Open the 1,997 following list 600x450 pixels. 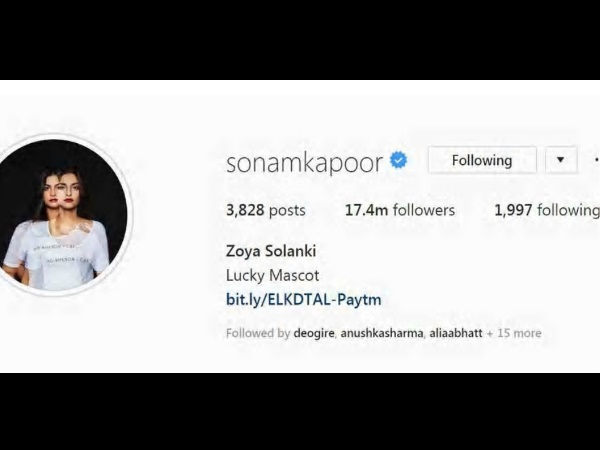tap(547, 210)
